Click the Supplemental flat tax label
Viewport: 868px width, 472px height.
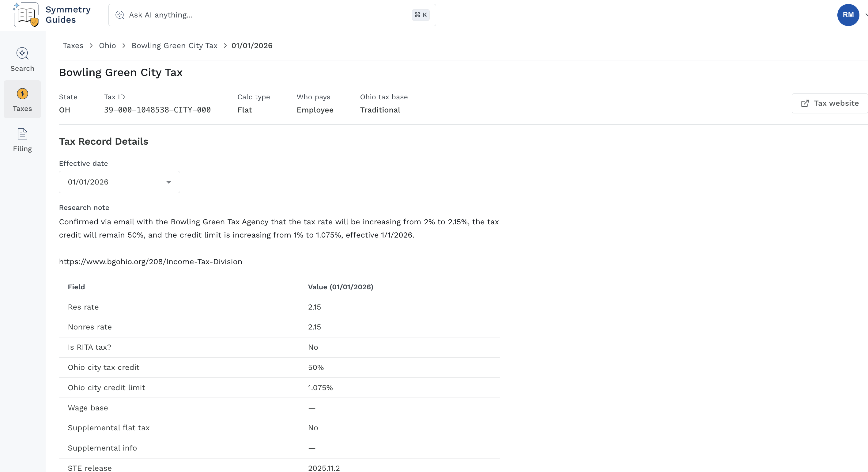(x=108, y=428)
